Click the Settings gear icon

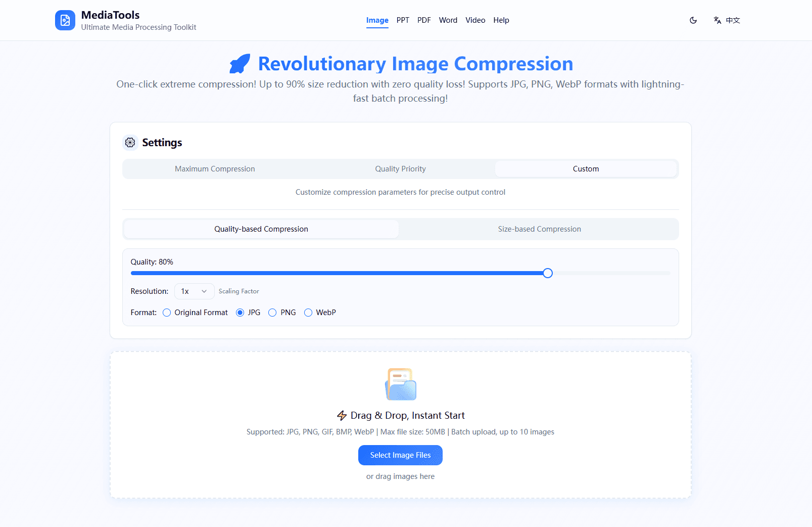coord(130,143)
